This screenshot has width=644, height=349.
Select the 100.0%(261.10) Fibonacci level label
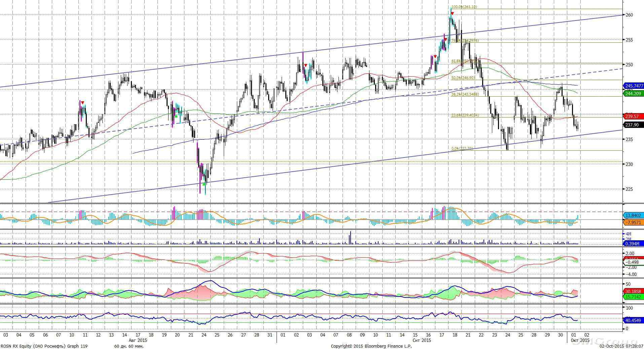[x=464, y=7]
